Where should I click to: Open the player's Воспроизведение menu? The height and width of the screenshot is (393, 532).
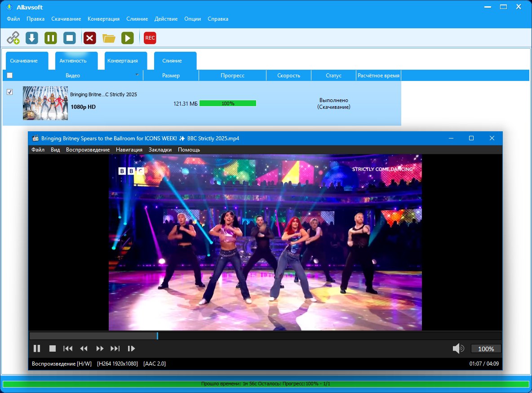click(x=88, y=150)
